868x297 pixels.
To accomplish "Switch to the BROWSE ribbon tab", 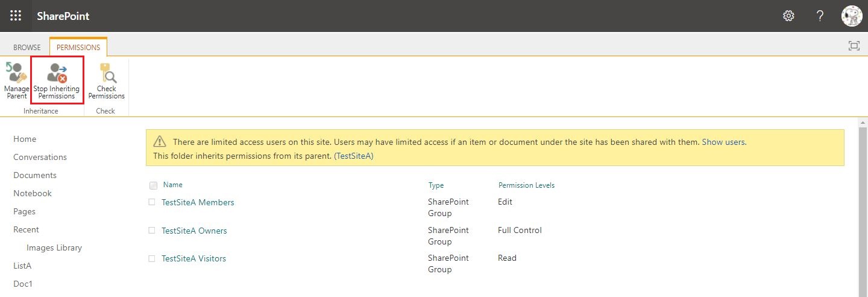I will (27, 47).
